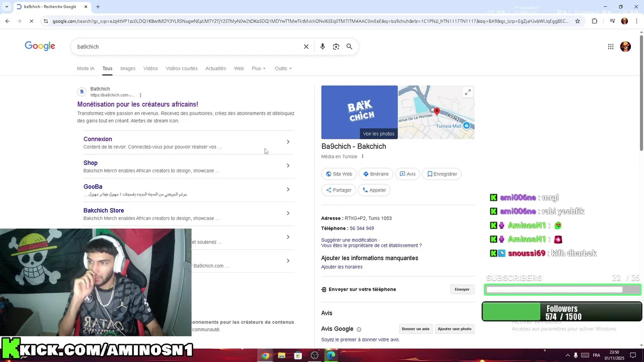Open the Connexion sitelink chevron
644x362 pixels.
pyautogui.click(x=288, y=142)
